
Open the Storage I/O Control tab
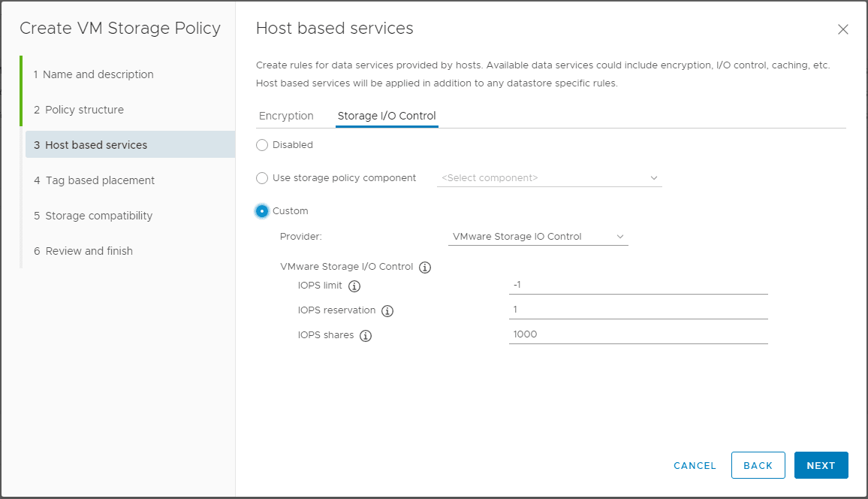[x=387, y=116]
